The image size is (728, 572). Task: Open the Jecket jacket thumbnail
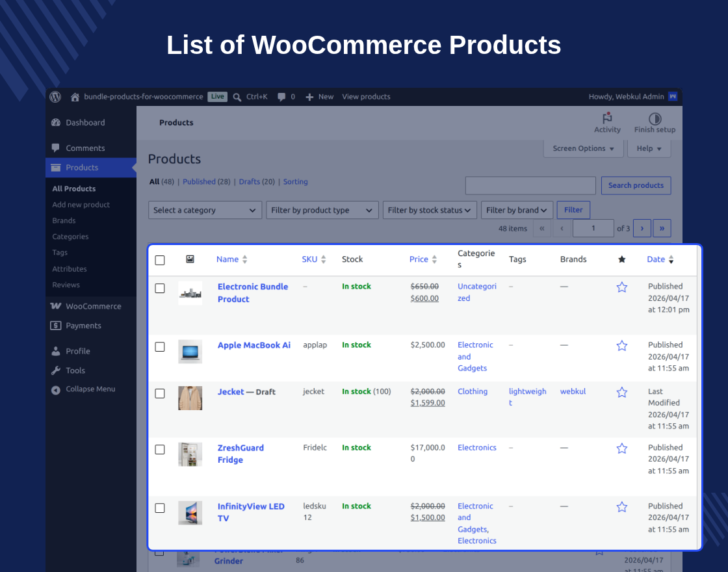click(190, 398)
